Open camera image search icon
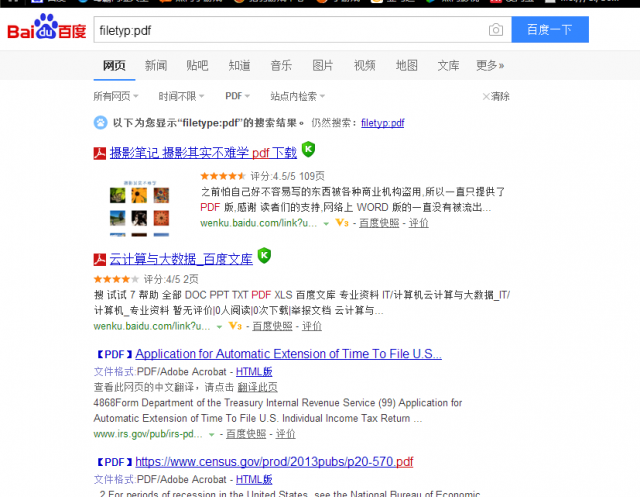This screenshot has width=640, height=497. point(496,30)
